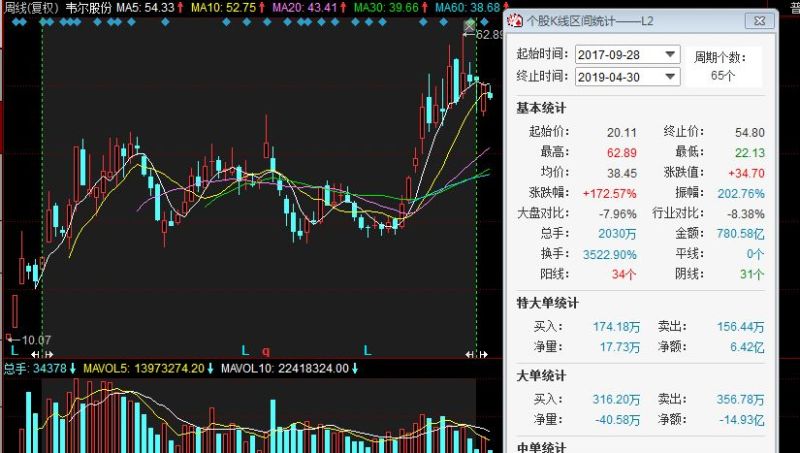
Task: Click the 周期个数 65个 count box
Action: [723, 66]
